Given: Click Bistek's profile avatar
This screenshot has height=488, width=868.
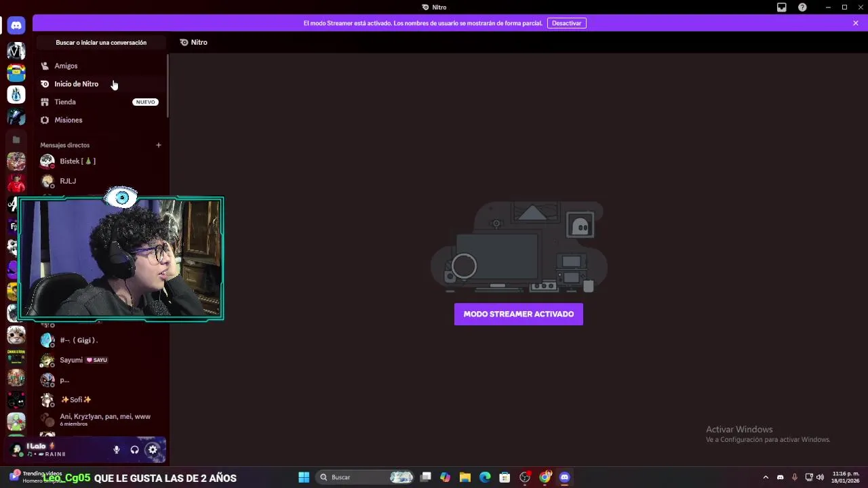Looking at the screenshot, I should click(x=47, y=161).
